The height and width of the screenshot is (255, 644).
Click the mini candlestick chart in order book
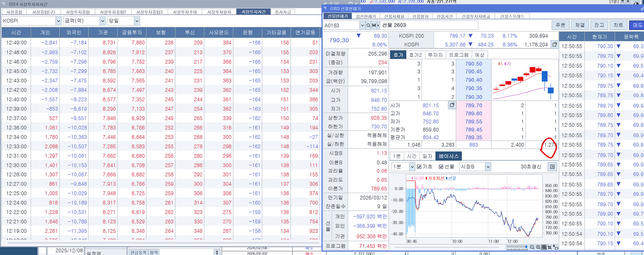coord(524,80)
